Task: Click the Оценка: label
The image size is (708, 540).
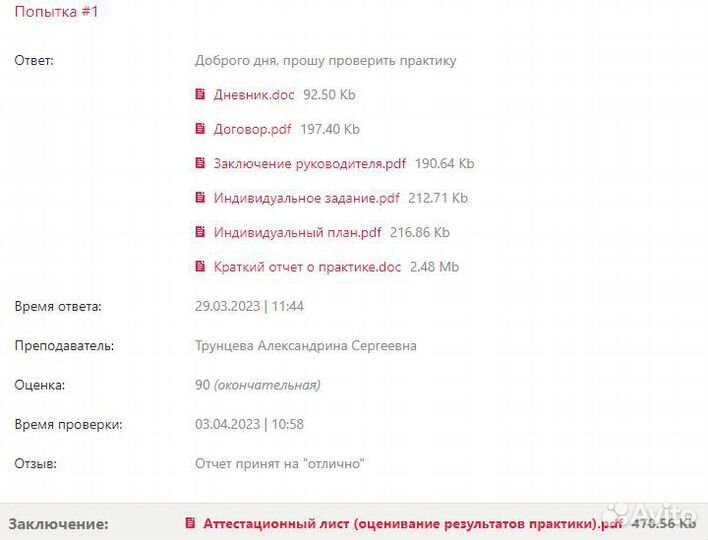Action: (40, 385)
